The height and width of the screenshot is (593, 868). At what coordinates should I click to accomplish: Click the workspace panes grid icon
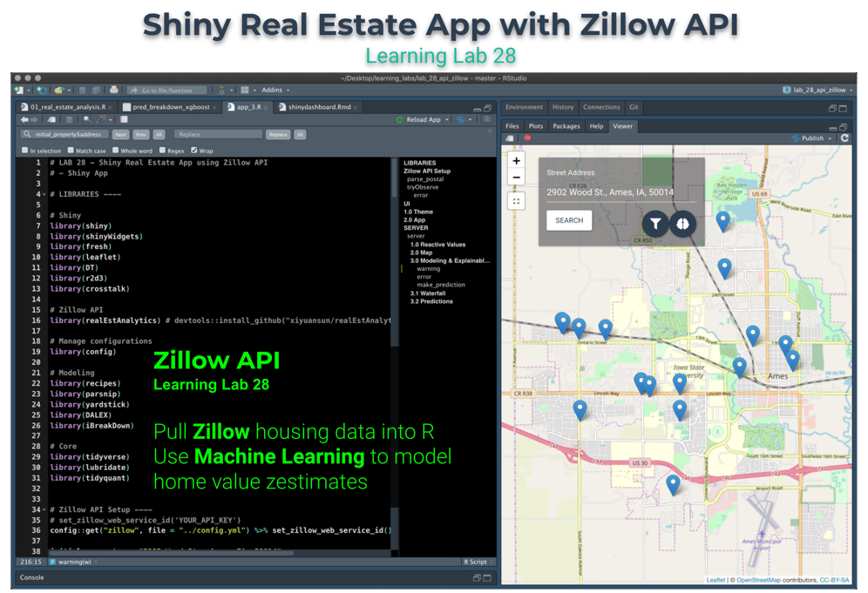tap(244, 91)
